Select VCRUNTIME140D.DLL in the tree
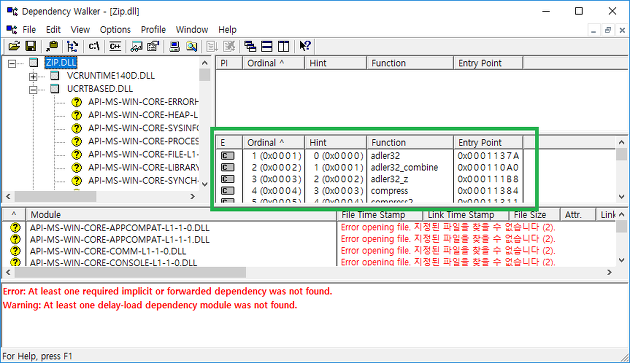 click(111, 76)
